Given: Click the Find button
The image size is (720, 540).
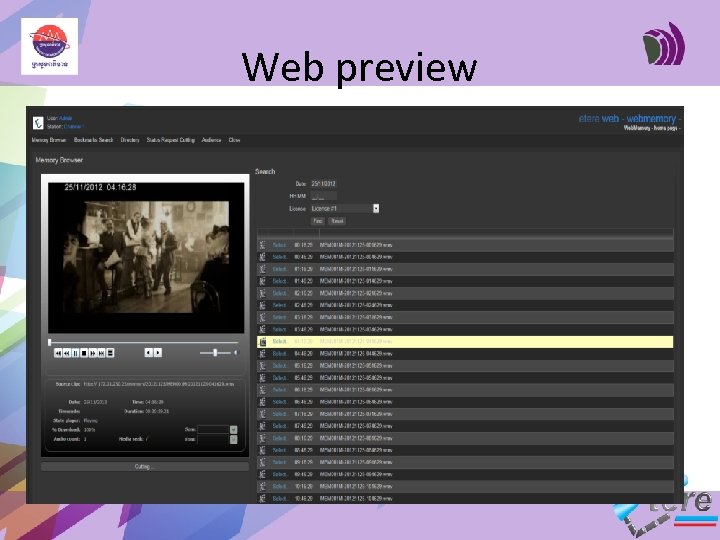Looking at the screenshot, I should pyautogui.click(x=318, y=221).
